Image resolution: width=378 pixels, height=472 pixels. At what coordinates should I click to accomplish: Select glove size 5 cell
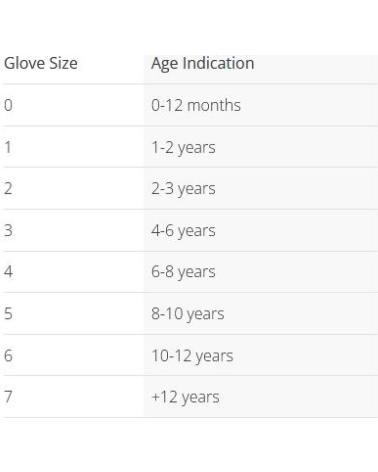click(x=8, y=314)
